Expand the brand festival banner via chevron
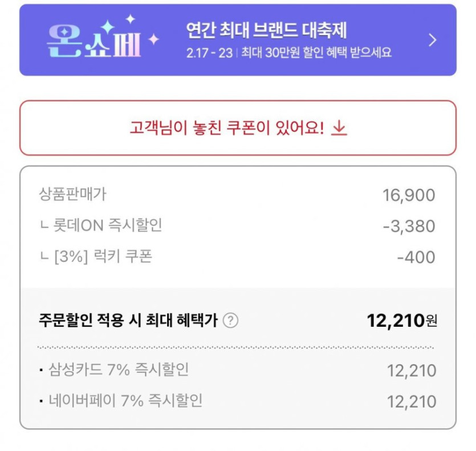The height and width of the screenshot is (451, 476). coord(432,40)
